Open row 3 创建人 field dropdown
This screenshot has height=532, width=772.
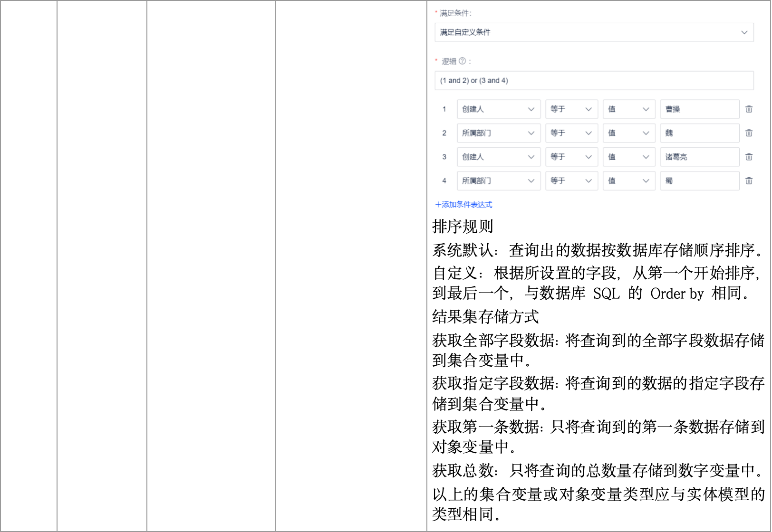pyautogui.click(x=499, y=157)
